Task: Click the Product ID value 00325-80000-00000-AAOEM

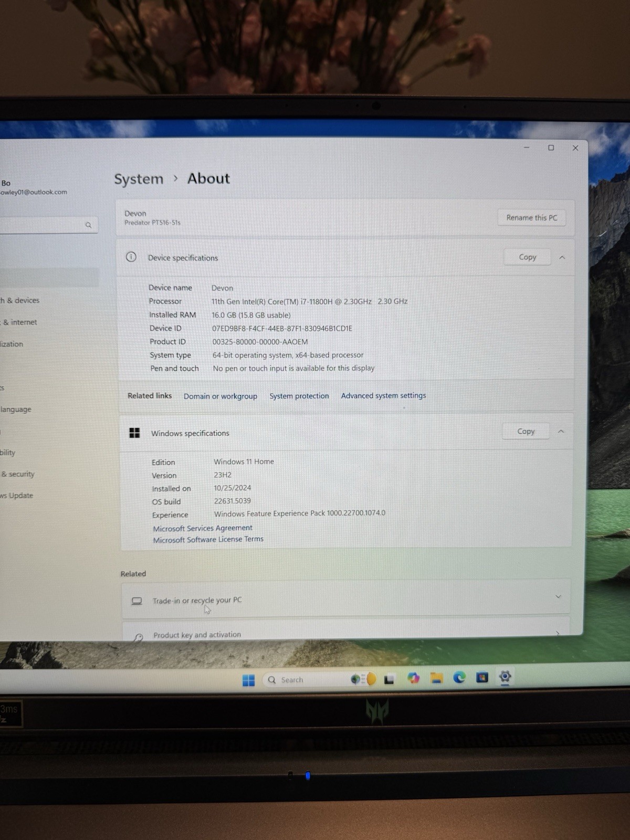Action: [260, 342]
